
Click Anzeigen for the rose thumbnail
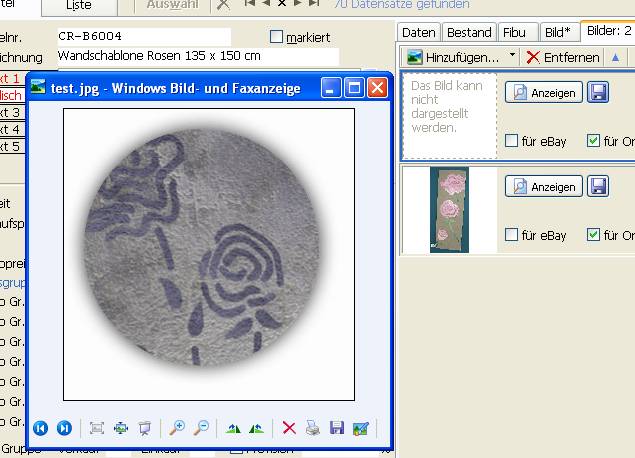click(x=544, y=186)
